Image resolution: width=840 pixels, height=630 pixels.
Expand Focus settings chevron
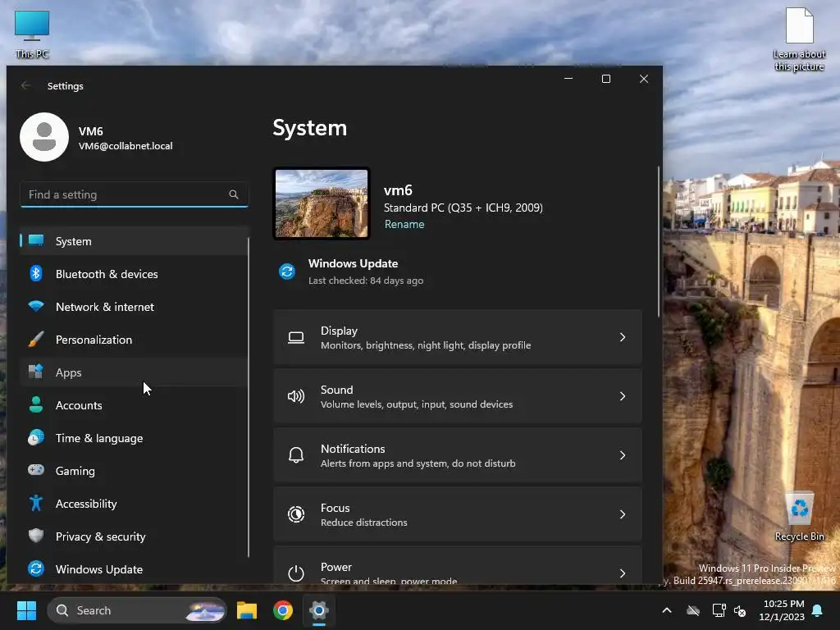coord(622,514)
